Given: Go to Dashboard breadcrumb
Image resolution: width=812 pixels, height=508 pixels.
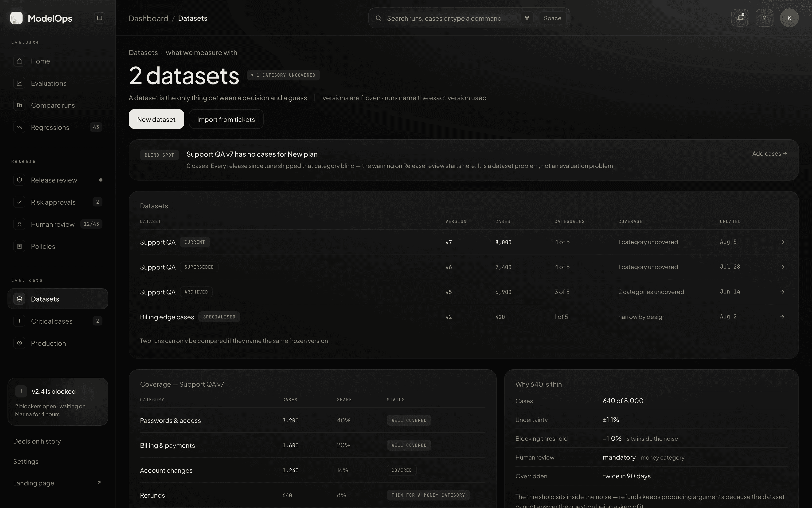Looking at the screenshot, I should pos(149,18).
